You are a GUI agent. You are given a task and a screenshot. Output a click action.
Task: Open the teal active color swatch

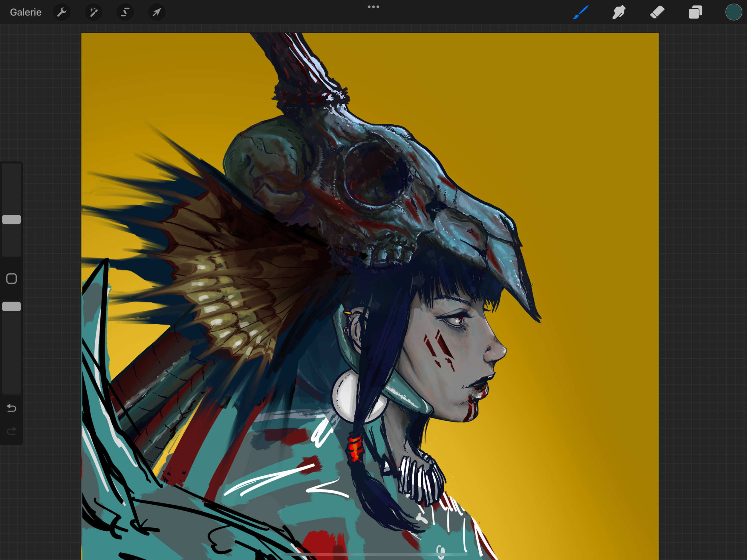[x=733, y=13]
